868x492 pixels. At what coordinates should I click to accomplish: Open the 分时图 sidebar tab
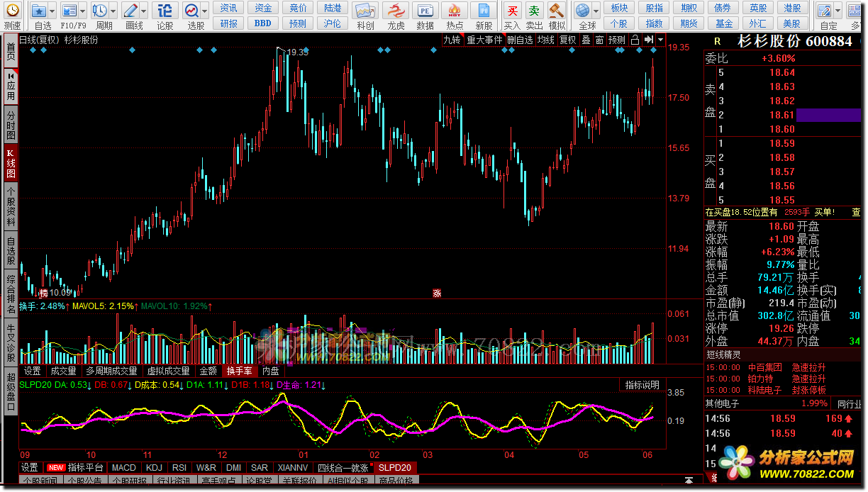(11, 125)
